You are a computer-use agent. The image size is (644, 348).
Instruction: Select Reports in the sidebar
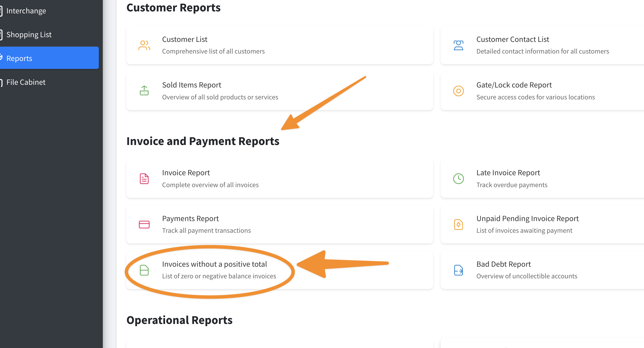tap(20, 58)
